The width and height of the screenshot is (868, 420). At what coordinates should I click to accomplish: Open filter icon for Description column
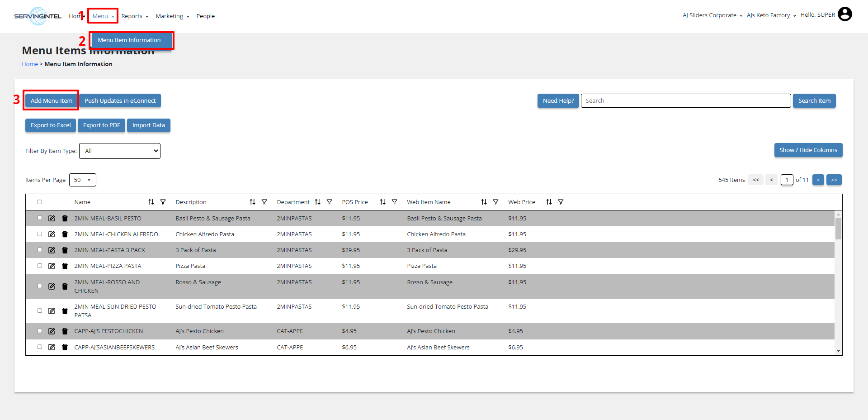tap(264, 202)
